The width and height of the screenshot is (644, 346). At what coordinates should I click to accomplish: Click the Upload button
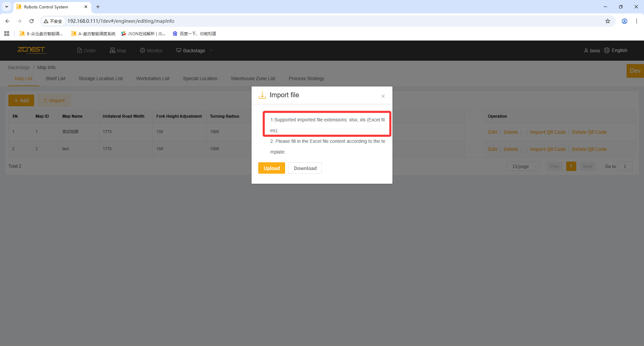(x=271, y=168)
